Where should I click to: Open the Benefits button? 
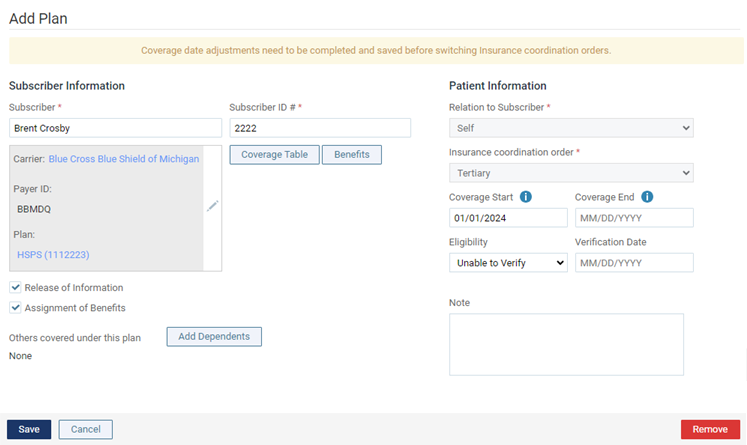(352, 155)
